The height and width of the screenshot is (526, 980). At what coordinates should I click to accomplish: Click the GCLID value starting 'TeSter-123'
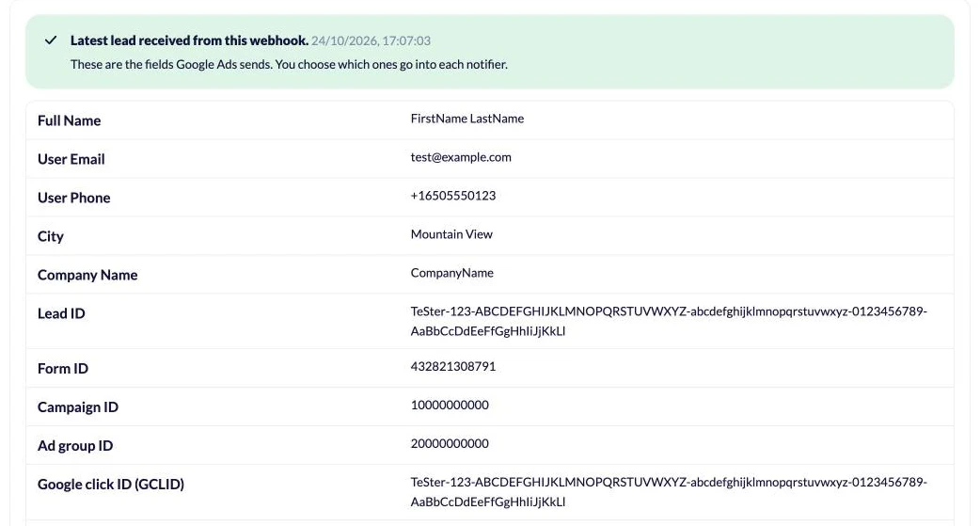[669, 491]
